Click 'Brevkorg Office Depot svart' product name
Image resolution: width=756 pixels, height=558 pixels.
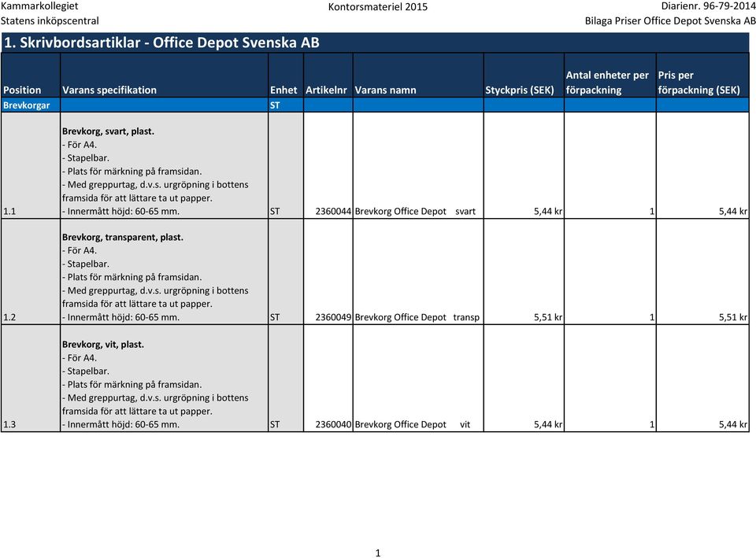(x=415, y=211)
